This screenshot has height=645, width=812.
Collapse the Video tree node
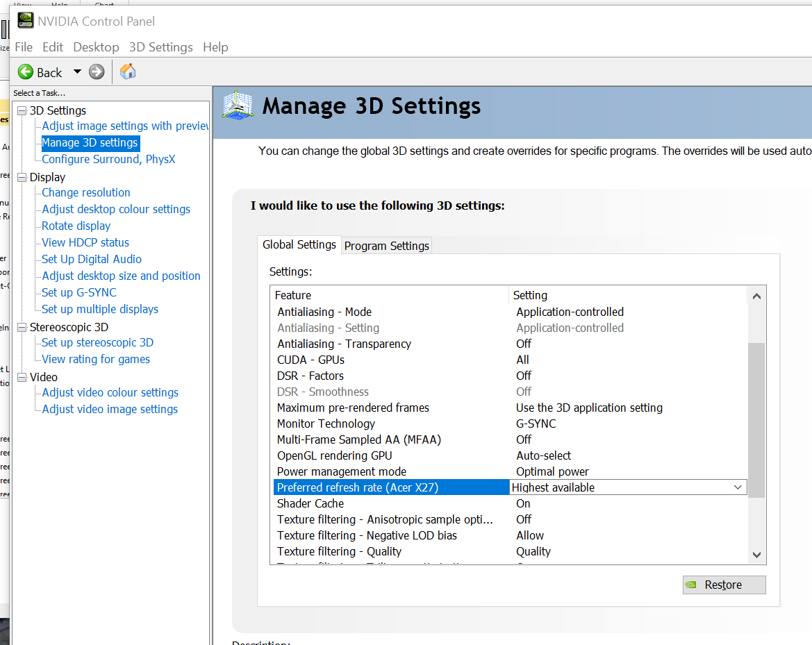click(22, 378)
